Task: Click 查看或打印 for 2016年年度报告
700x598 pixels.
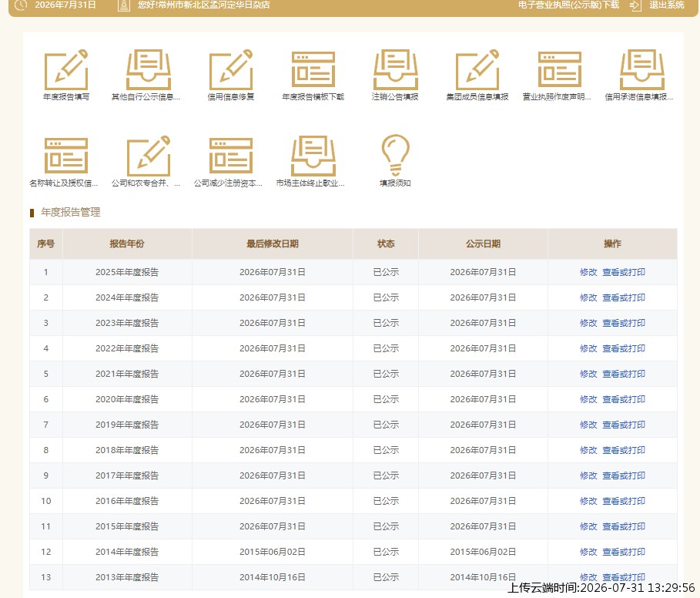Action: (623, 501)
